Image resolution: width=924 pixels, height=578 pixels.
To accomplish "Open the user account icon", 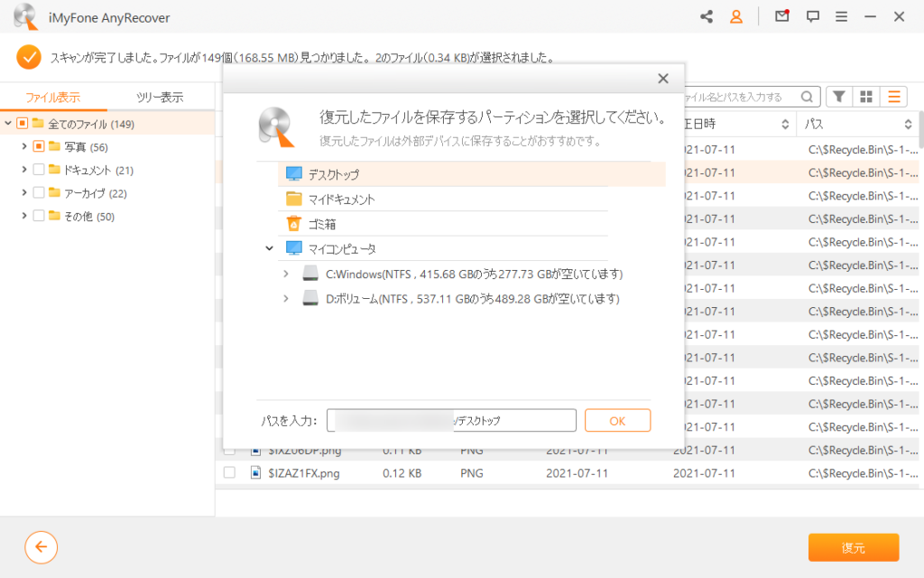I will tap(736, 16).
